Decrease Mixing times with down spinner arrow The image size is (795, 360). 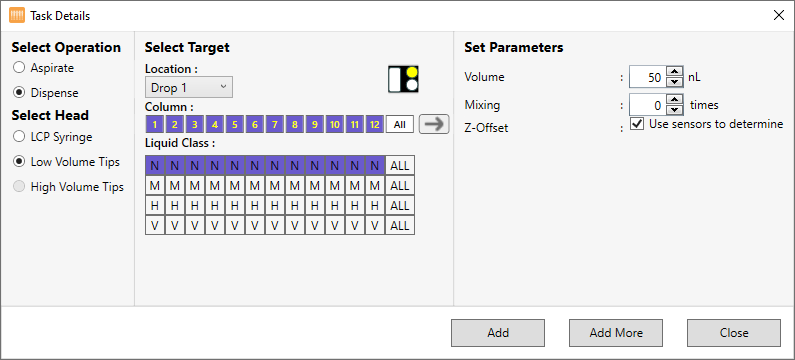pos(674,110)
